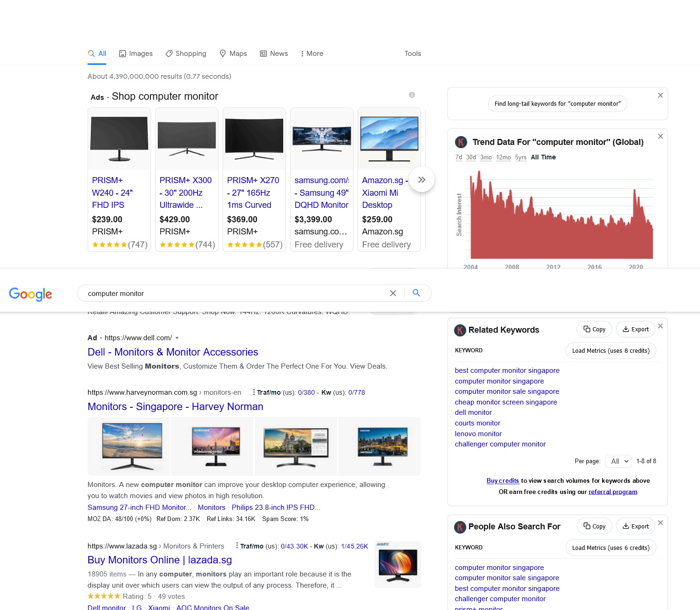Advance the shopping carousel with the arrow
700x610 pixels.
tap(421, 180)
